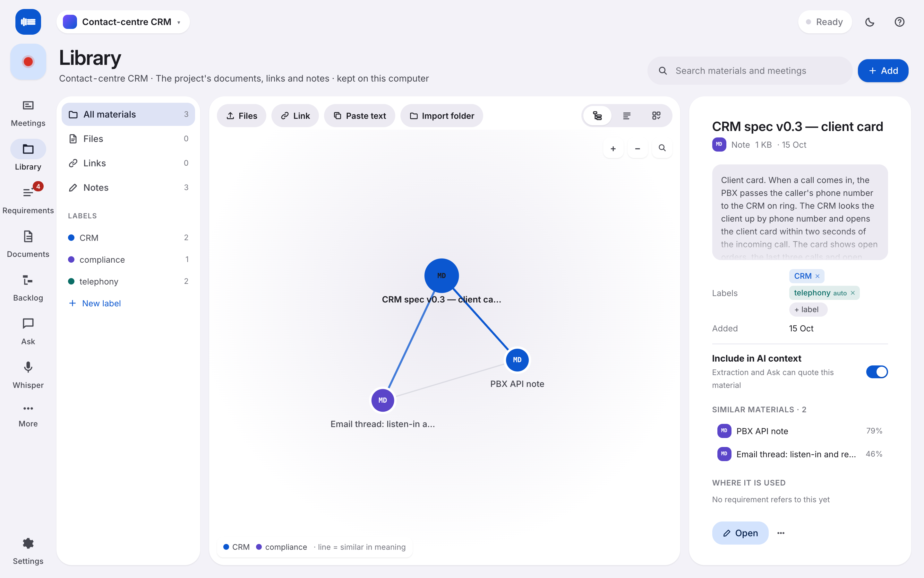Zoom out of the graph

pos(637,148)
